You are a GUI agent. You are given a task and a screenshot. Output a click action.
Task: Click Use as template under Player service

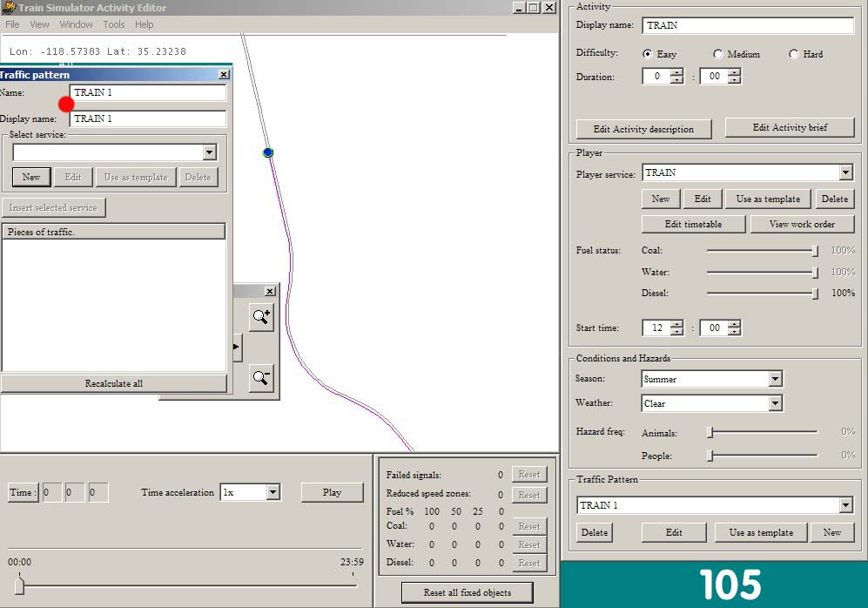click(x=768, y=199)
